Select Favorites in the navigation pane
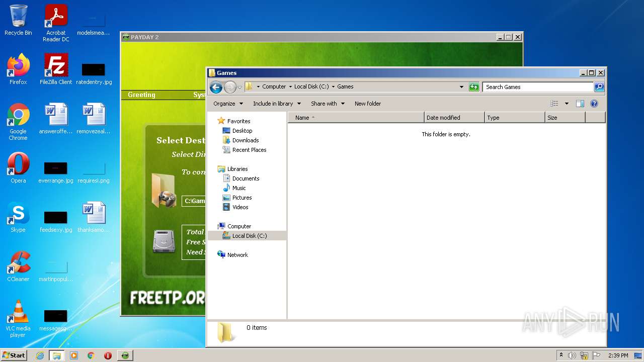 coord(238,121)
